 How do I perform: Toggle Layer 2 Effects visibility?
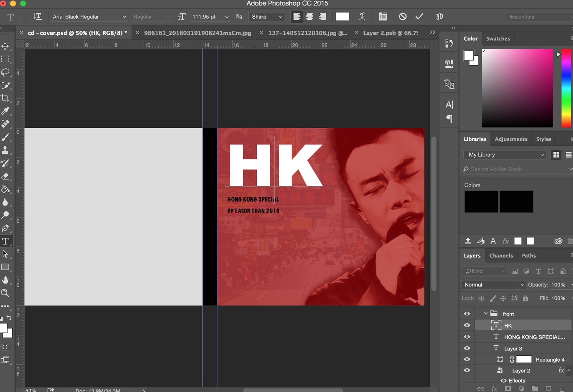pos(504,381)
